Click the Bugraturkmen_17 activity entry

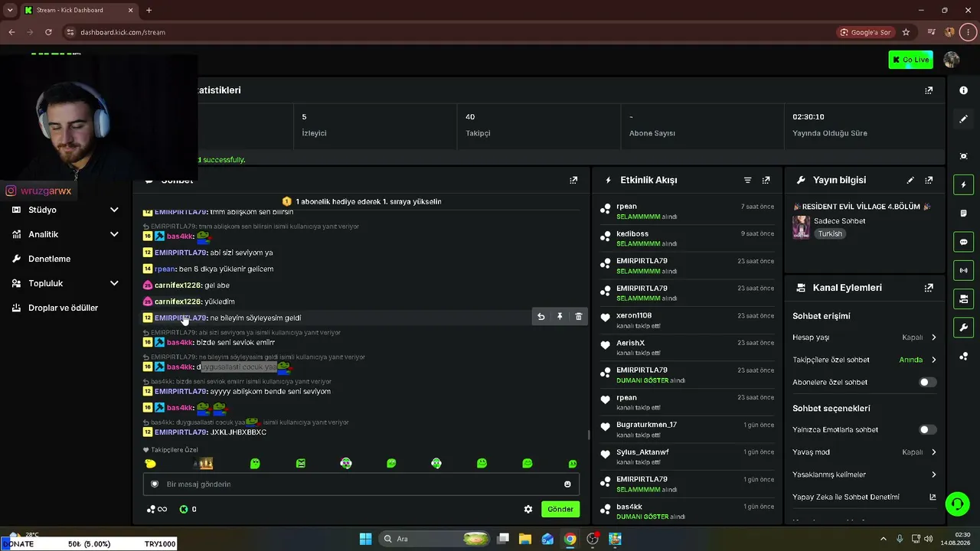tap(687, 429)
